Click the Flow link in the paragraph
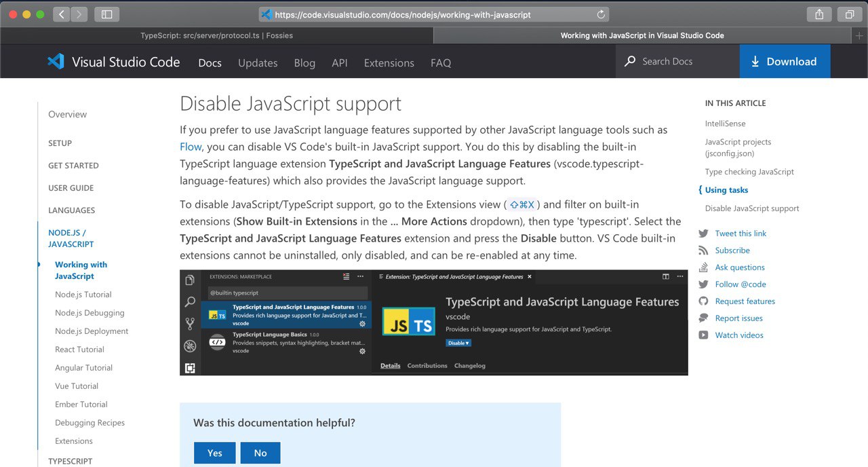This screenshot has width=868, height=467. click(191, 147)
